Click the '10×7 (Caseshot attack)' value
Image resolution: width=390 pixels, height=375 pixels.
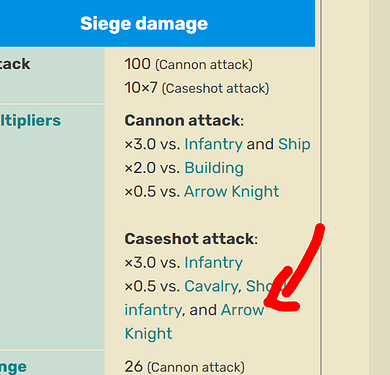pos(197,88)
